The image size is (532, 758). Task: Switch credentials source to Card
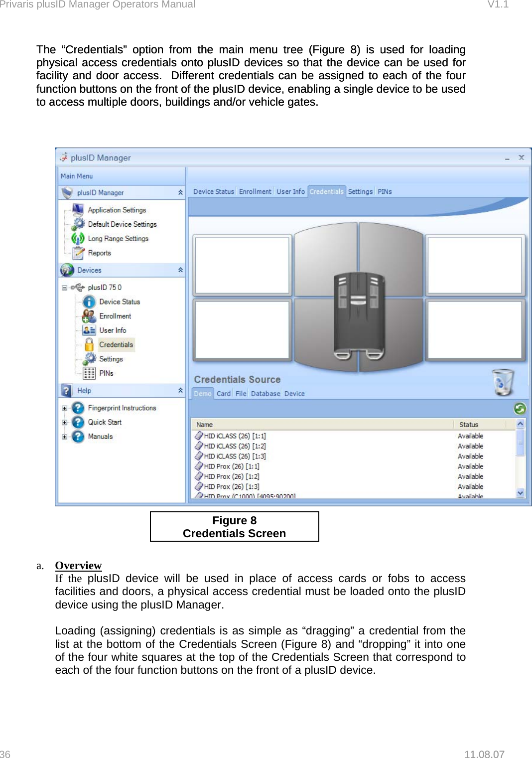pyautogui.click(x=224, y=393)
